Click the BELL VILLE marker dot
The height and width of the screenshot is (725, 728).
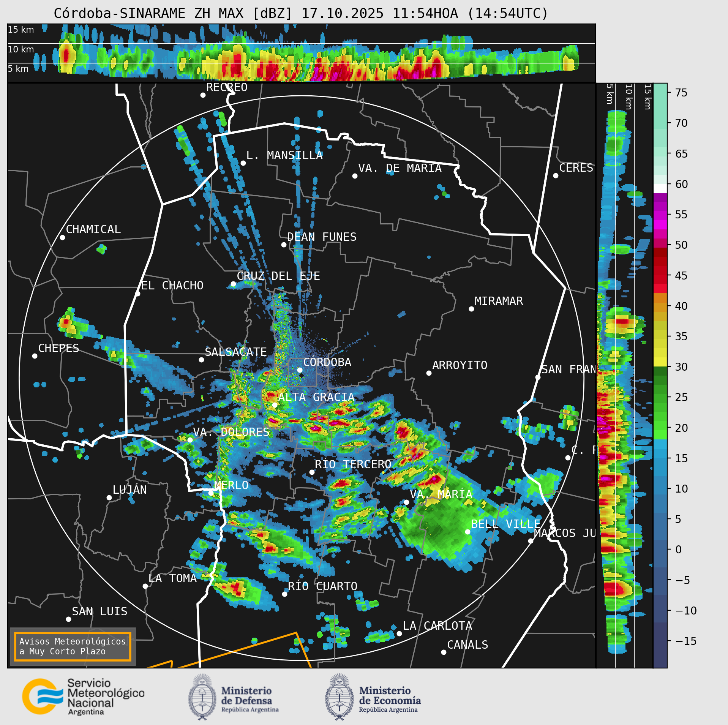pyautogui.click(x=467, y=532)
